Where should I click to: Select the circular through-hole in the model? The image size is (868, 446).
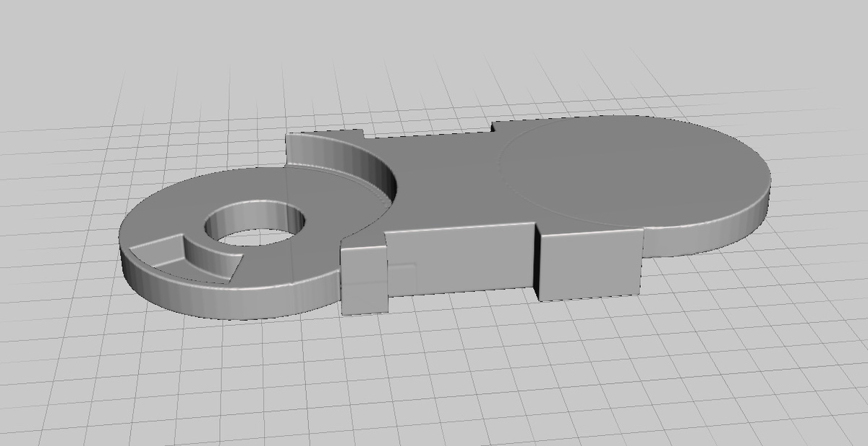(x=255, y=224)
